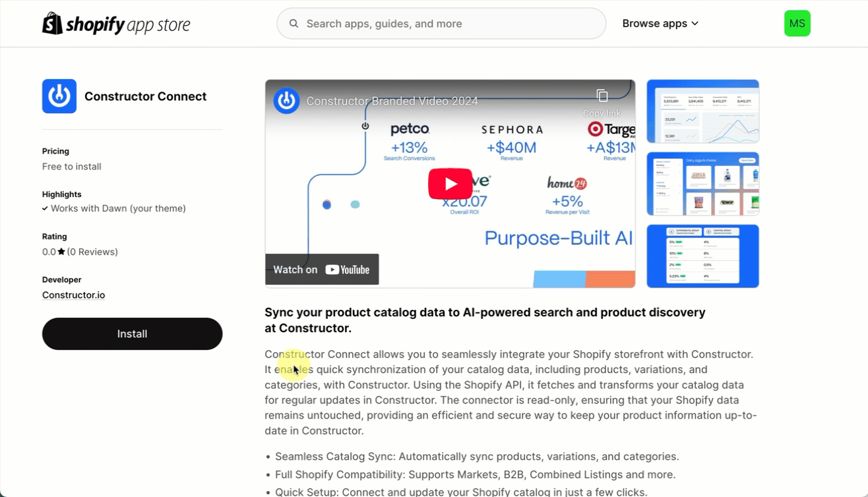
Task: Open the second product grid screenshot thumbnail
Action: click(702, 184)
